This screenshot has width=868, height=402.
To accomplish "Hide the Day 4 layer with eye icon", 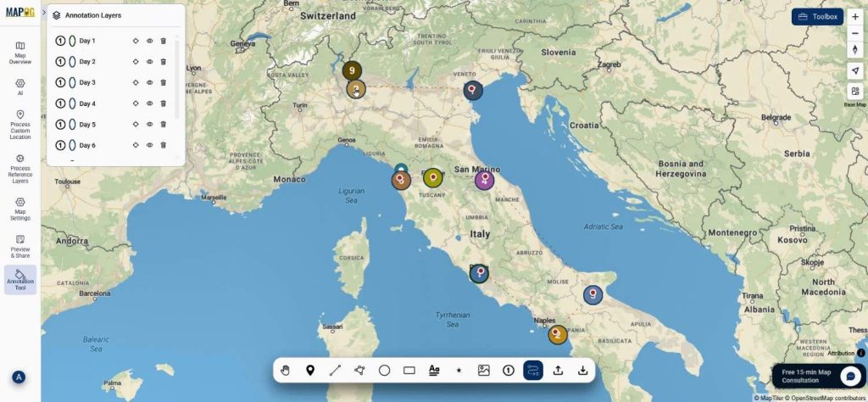I will [149, 103].
